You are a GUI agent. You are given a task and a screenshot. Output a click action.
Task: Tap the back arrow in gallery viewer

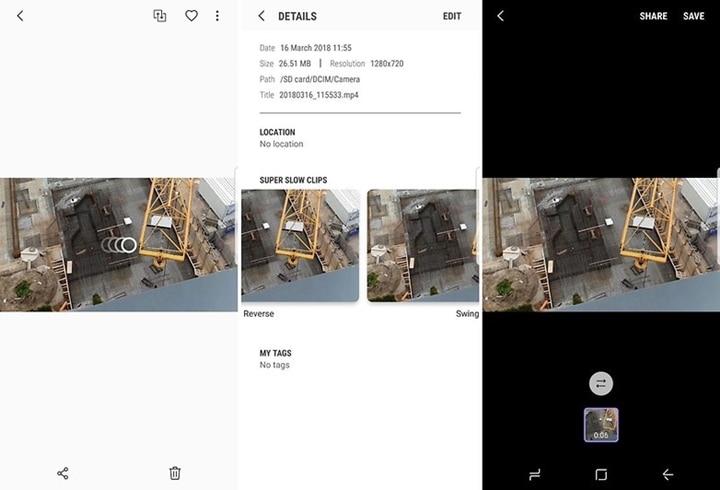point(20,16)
